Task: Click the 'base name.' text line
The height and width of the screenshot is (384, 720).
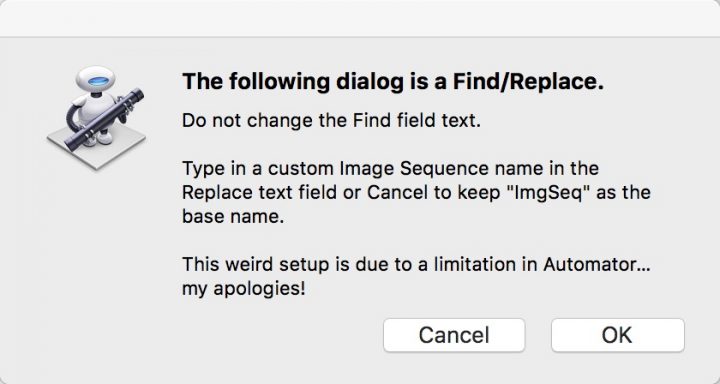Action: pos(233,216)
